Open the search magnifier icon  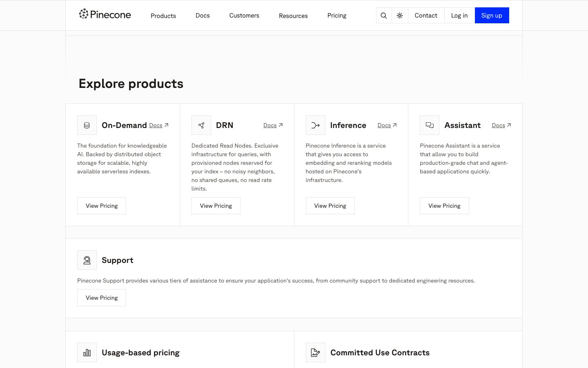(383, 16)
